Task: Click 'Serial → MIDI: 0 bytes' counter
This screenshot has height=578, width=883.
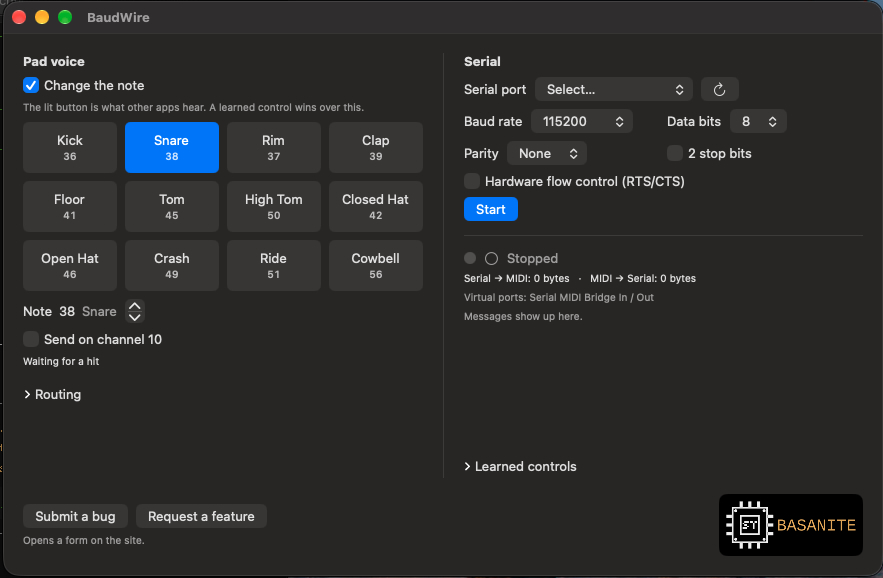Action: pyautogui.click(x=516, y=278)
